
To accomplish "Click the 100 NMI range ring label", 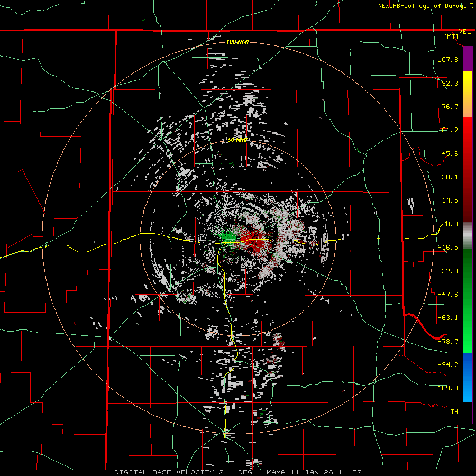I will tap(237, 42).
